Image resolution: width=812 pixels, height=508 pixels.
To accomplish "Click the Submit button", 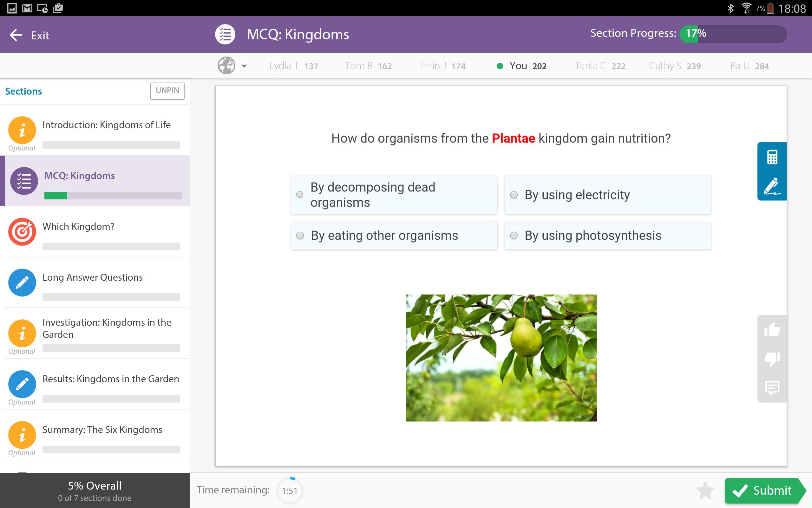I will coord(765,491).
